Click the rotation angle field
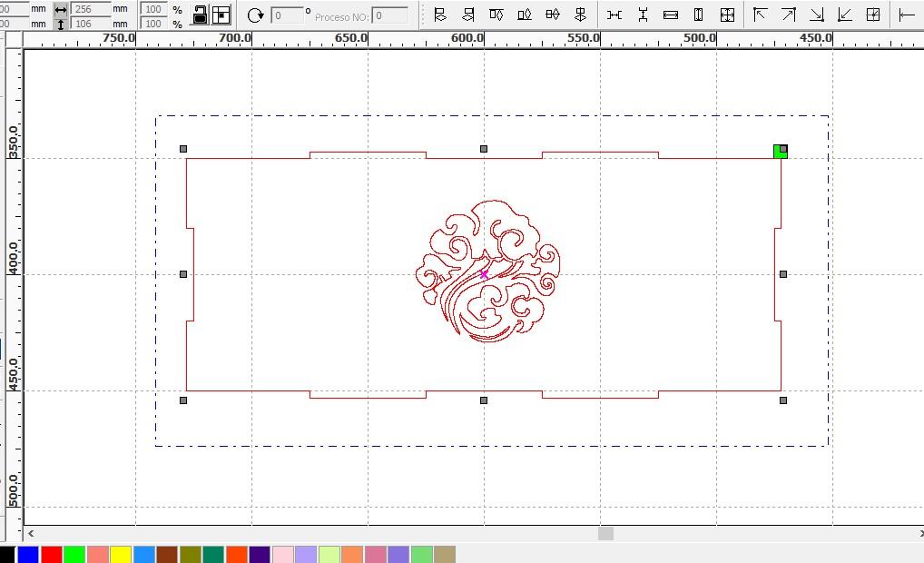Image resolution: width=924 pixels, height=563 pixels. (x=287, y=15)
